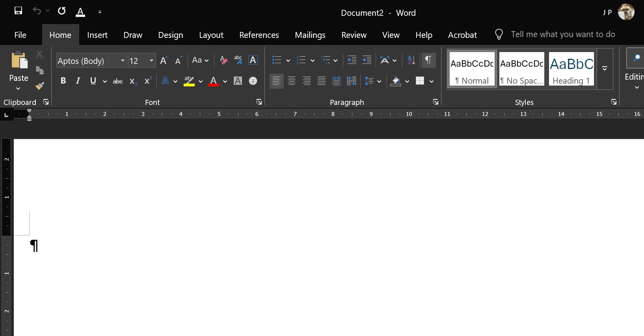Click the Increase Indent icon
The image size is (644, 336).
[367, 60]
